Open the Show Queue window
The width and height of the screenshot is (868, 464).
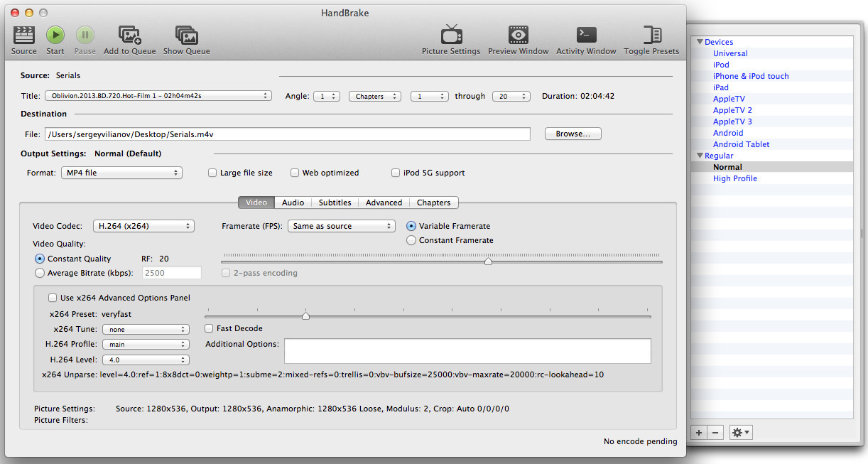coord(186,36)
